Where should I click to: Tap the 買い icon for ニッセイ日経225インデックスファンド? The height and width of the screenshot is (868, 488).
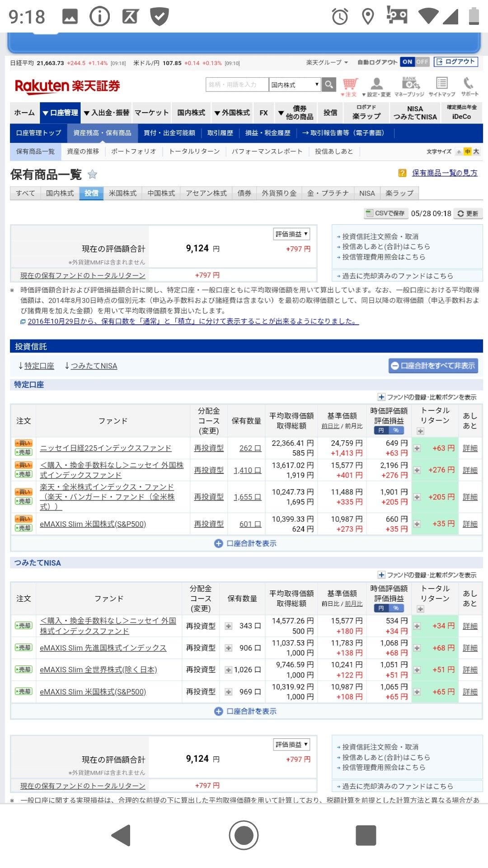tap(23, 443)
